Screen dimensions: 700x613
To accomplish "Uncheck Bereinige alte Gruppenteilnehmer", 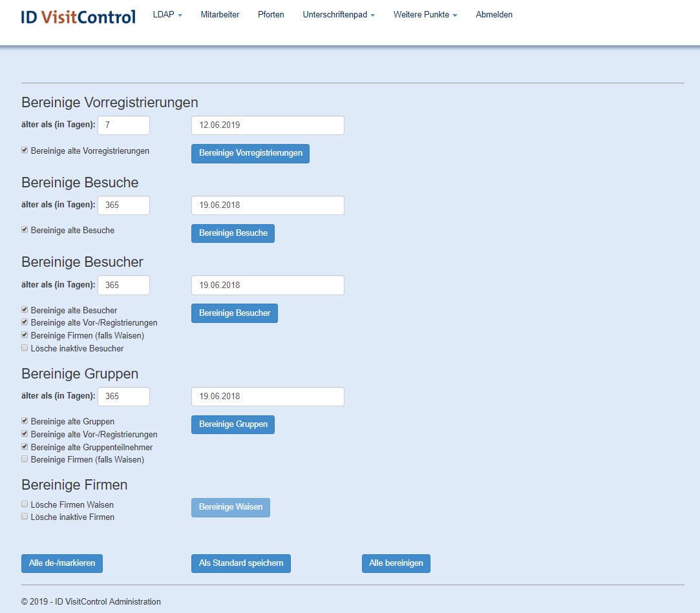I will coord(25,446).
